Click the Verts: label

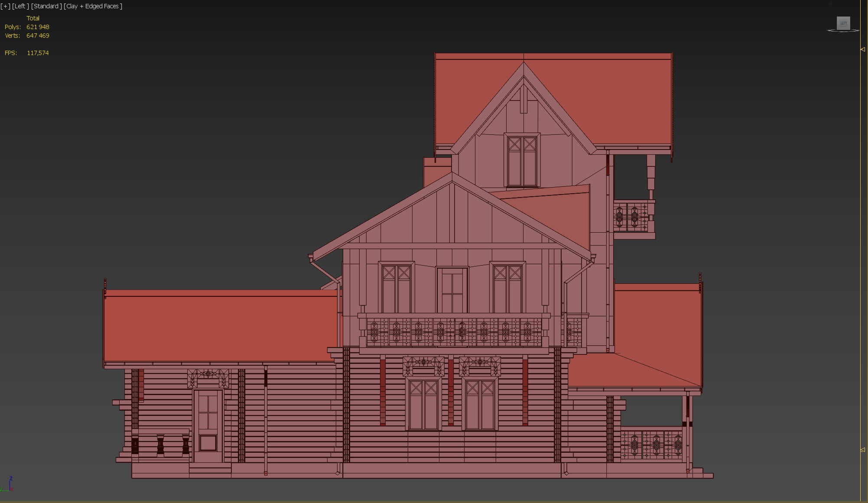coord(13,36)
